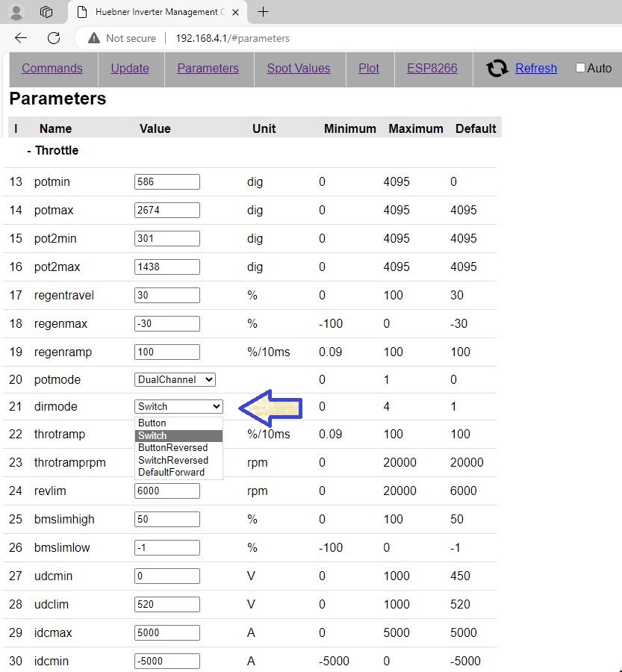
Task: Open the tab actions workspace icon
Action: (x=46, y=12)
